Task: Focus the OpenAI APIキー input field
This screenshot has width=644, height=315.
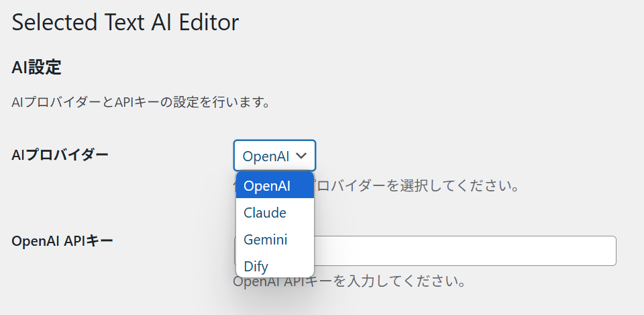Action: [x=425, y=251]
